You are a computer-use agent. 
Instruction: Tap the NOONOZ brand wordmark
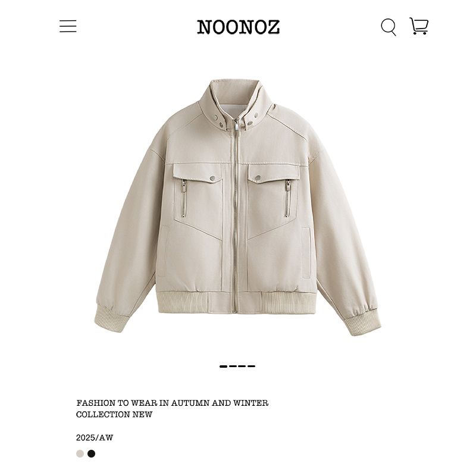pos(239,27)
